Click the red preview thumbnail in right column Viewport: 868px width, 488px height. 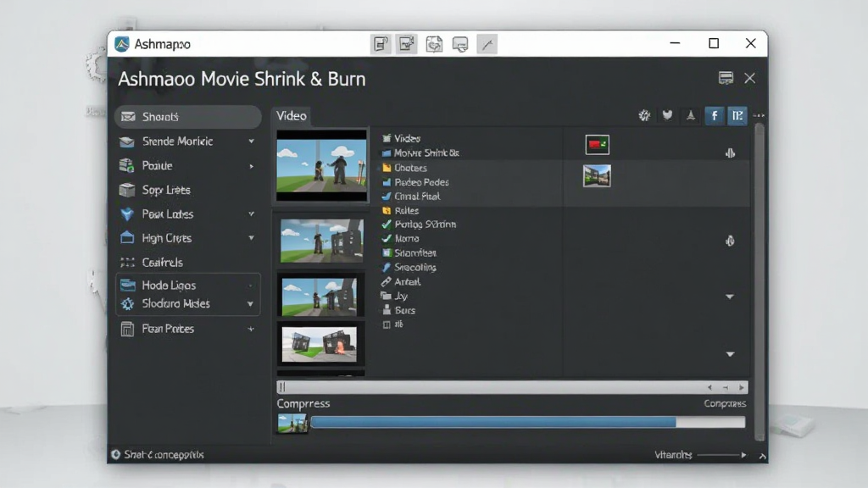pyautogui.click(x=597, y=145)
